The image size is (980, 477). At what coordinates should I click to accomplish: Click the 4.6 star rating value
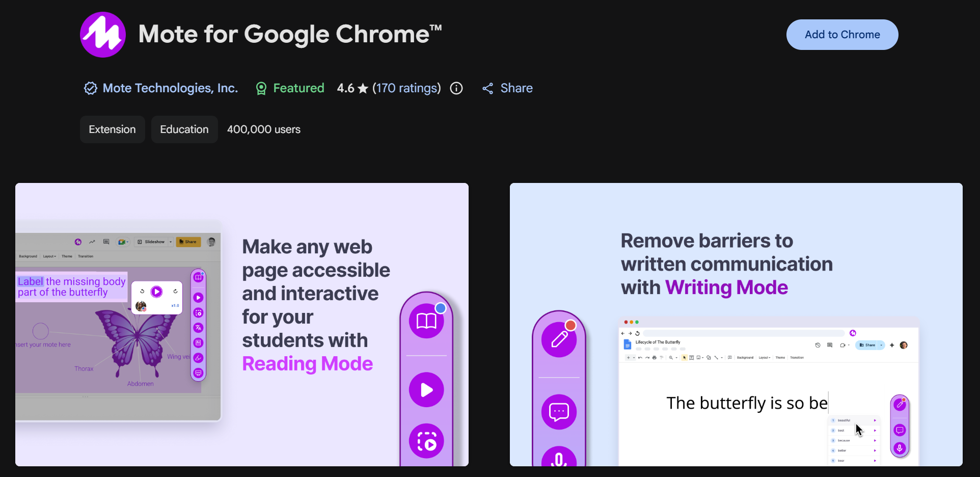click(352, 88)
